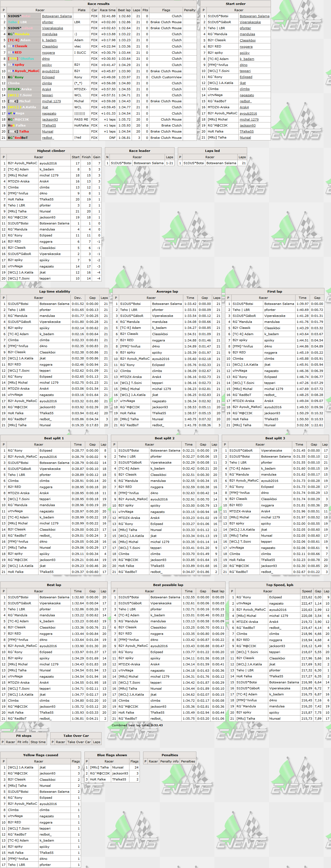
Task: Click the 'Plate' column header
Action: click(82, 10)
